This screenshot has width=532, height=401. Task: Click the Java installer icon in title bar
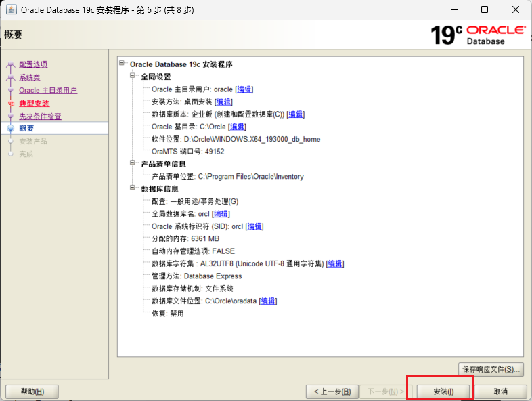pyautogui.click(x=11, y=9)
